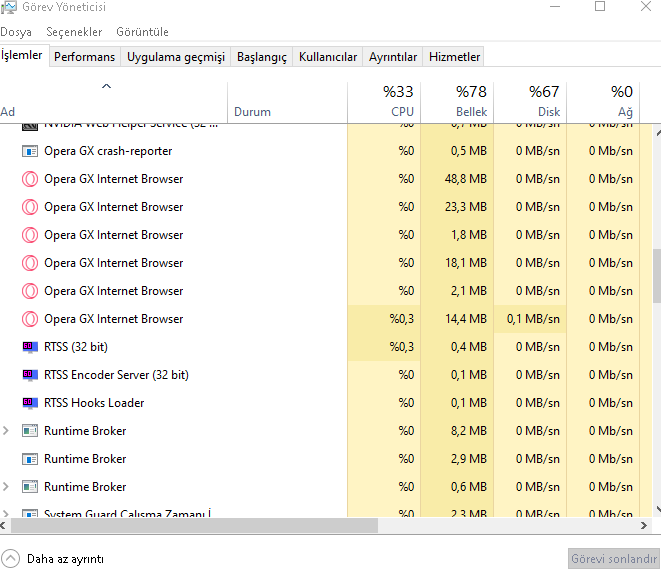Switch to the Hizmetler tab

point(454,57)
